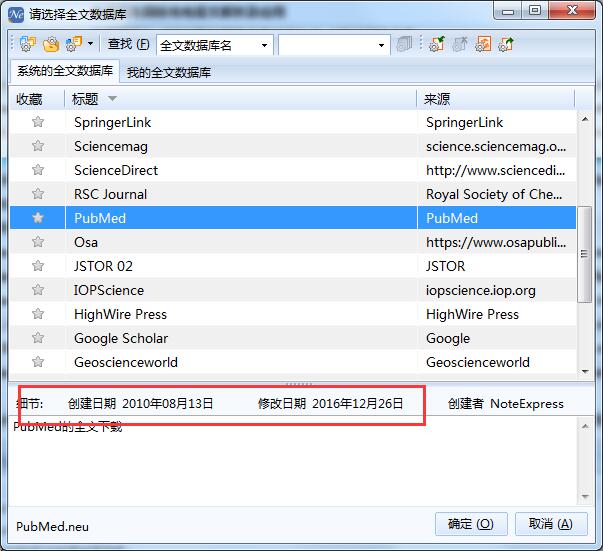Click the gear icon with green export arrow
Image resolution: width=603 pixels, height=551 pixels.
(x=506, y=44)
